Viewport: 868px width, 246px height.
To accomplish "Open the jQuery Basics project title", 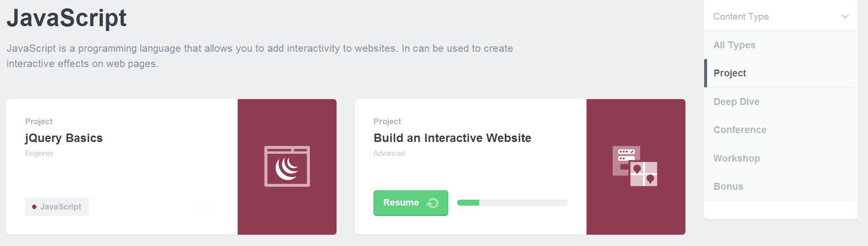I will (64, 138).
